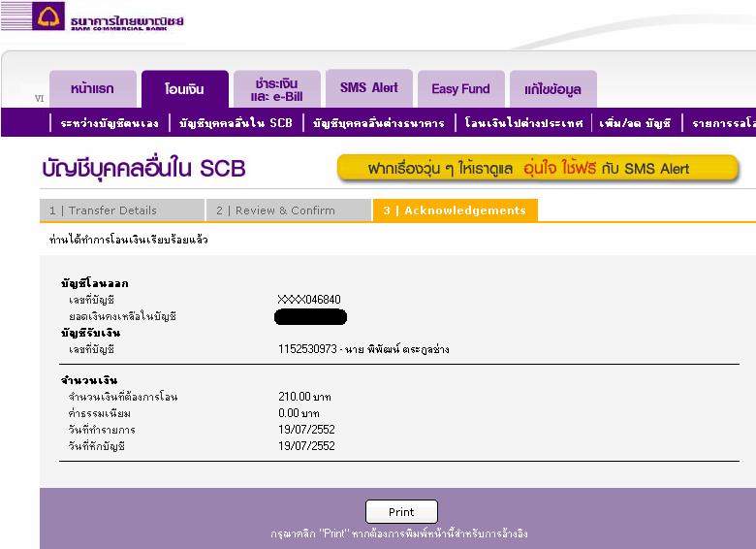Go to the แก้ไขข้อมูล tab
756x549 pixels.
(x=553, y=89)
